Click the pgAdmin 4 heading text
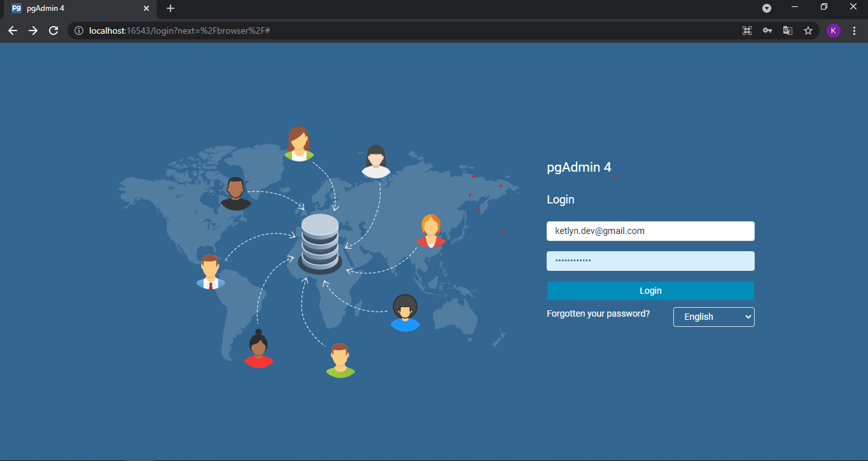 click(x=579, y=167)
